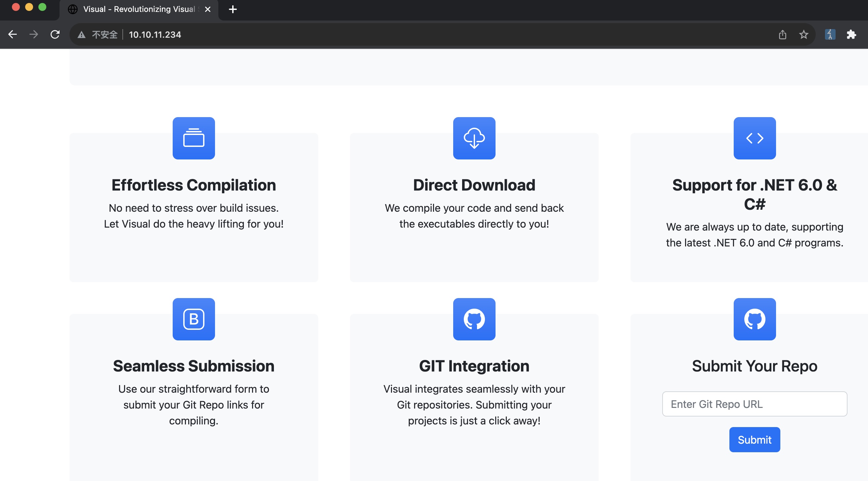
Task: Click the Direct Download cloud icon
Action: [474, 138]
